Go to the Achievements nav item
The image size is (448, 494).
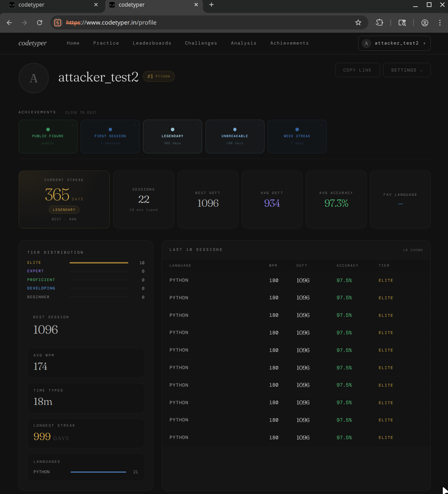[289, 43]
